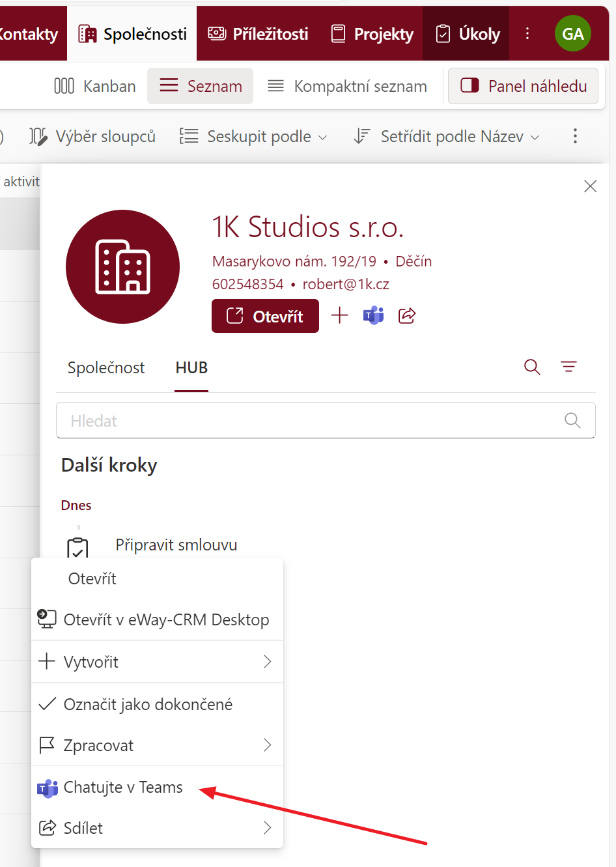Open the Společnosti tab
This screenshot has width=616, height=867.
tap(132, 34)
